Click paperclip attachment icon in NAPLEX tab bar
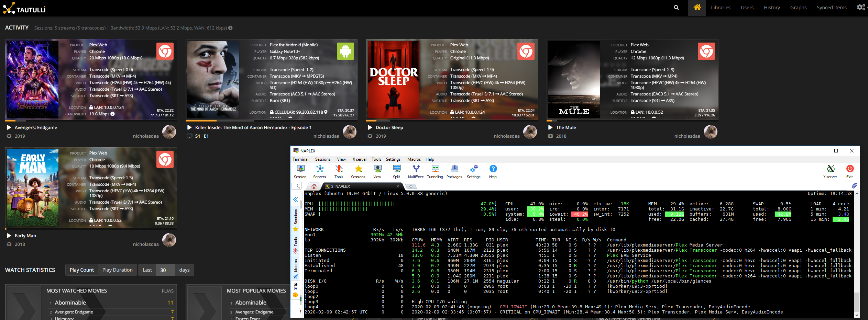The width and height of the screenshot is (868, 320). (x=854, y=186)
